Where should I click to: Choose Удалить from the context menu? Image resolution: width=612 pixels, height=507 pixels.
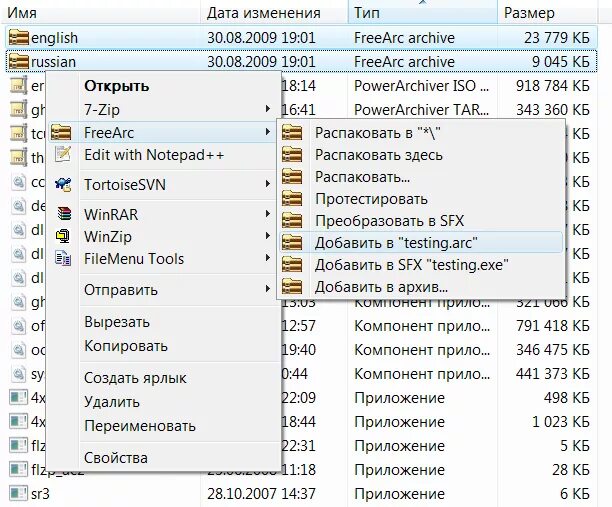pos(163,402)
